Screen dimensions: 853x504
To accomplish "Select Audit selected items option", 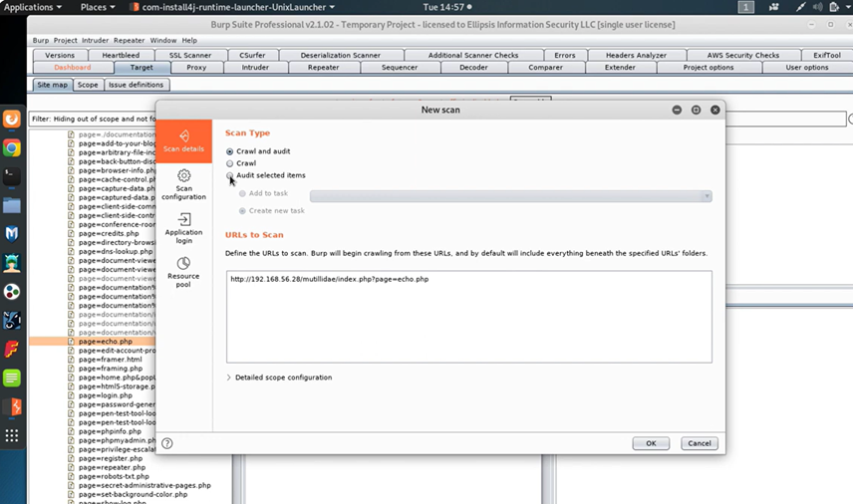I will click(229, 175).
